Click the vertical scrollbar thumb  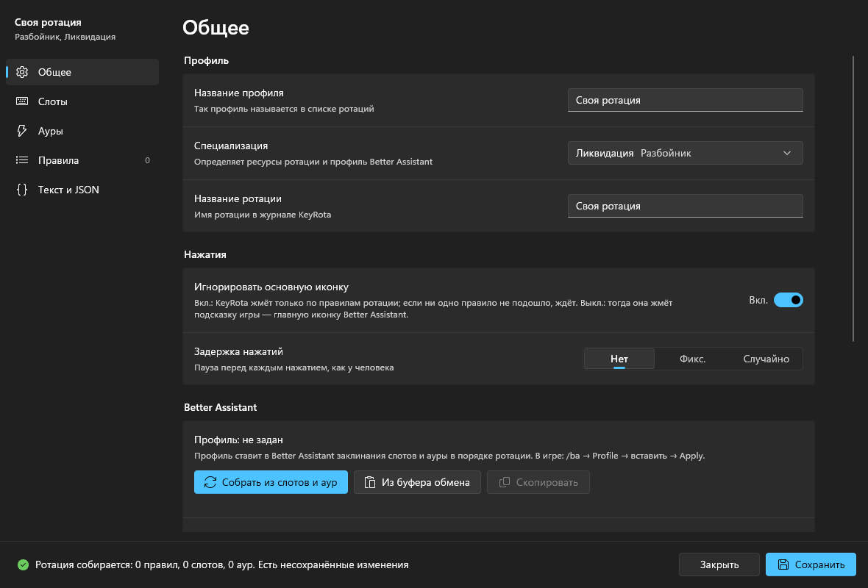pyautogui.click(x=853, y=199)
